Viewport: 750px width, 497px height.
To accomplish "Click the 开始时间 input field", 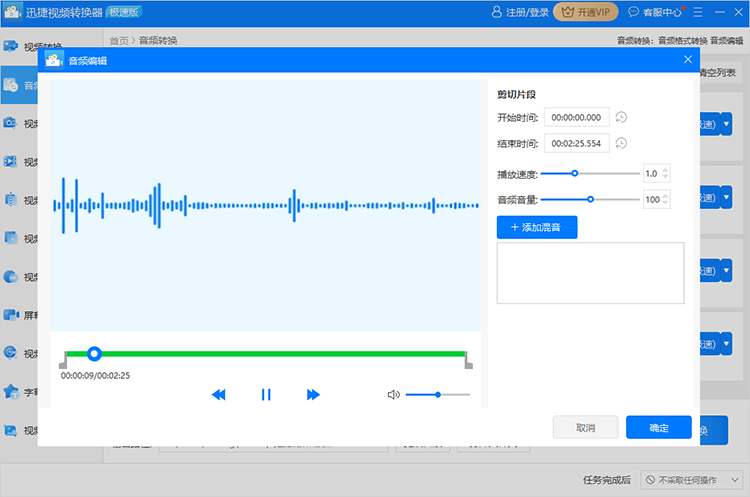I will coord(576,118).
